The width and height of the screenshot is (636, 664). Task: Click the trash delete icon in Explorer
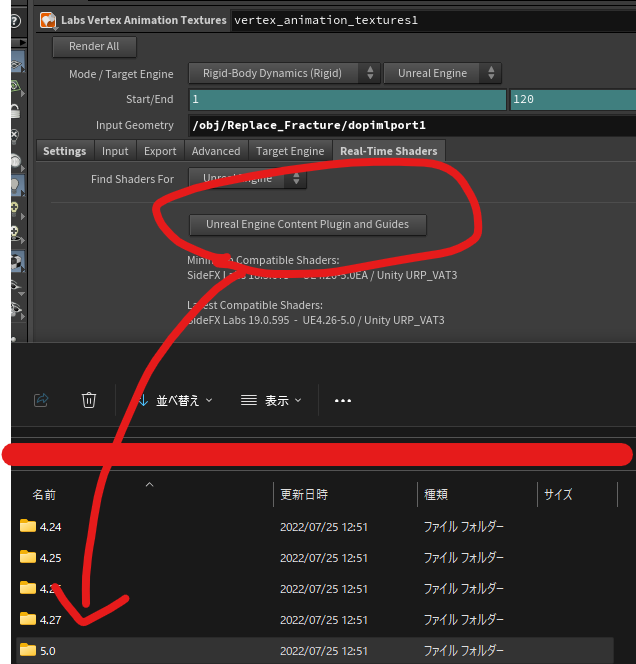pyautogui.click(x=89, y=400)
